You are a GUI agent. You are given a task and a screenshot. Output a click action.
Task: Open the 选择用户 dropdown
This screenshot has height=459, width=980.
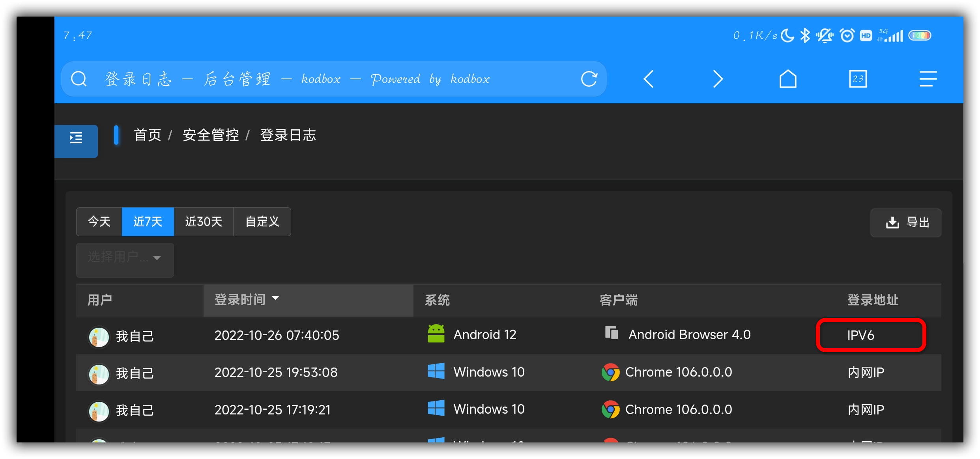(x=125, y=259)
